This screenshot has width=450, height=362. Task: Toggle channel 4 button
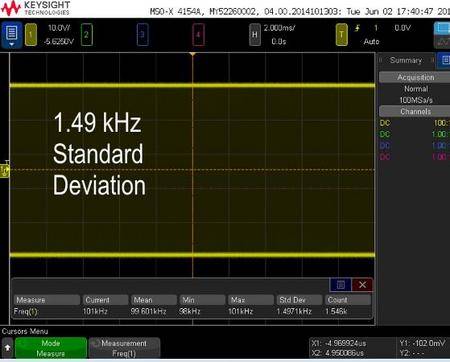[x=198, y=35]
